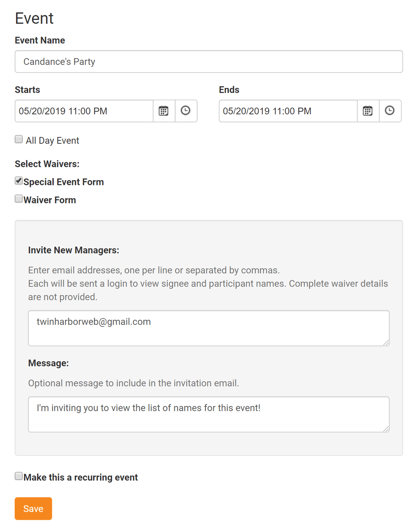The width and height of the screenshot is (413, 532).
Task: Open the Starts date calendar picker
Action: pos(163,111)
